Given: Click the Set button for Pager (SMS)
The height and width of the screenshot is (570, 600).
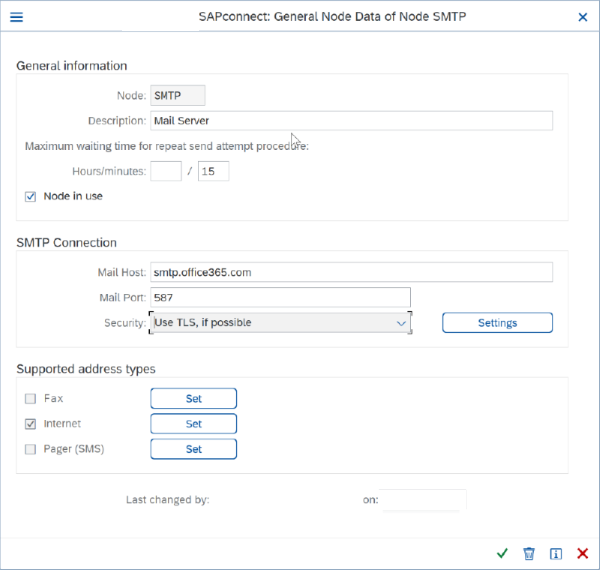Looking at the screenshot, I should [194, 449].
